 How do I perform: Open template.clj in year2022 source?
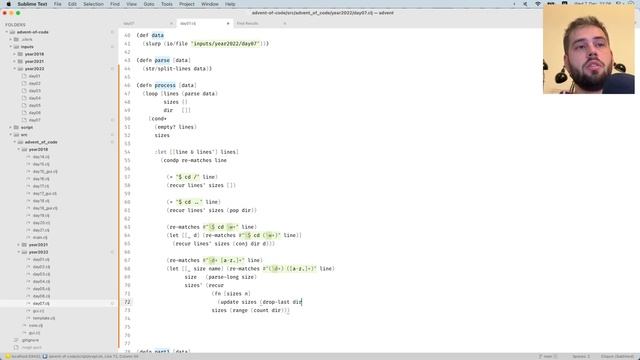click(44, 318)
